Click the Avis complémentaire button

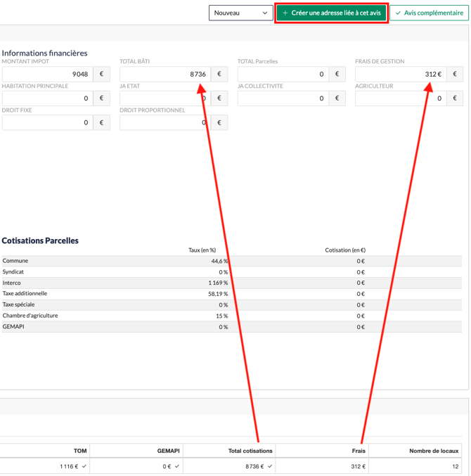429,13
